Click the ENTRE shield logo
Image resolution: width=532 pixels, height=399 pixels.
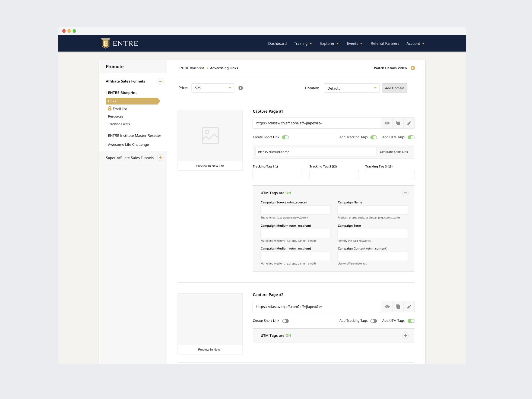106,43
